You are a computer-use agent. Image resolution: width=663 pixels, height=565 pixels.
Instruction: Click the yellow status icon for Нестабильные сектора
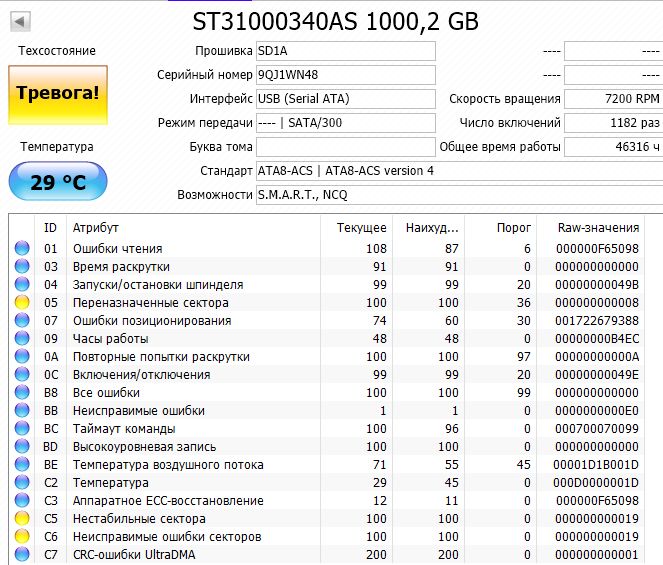tap(22, 519)
